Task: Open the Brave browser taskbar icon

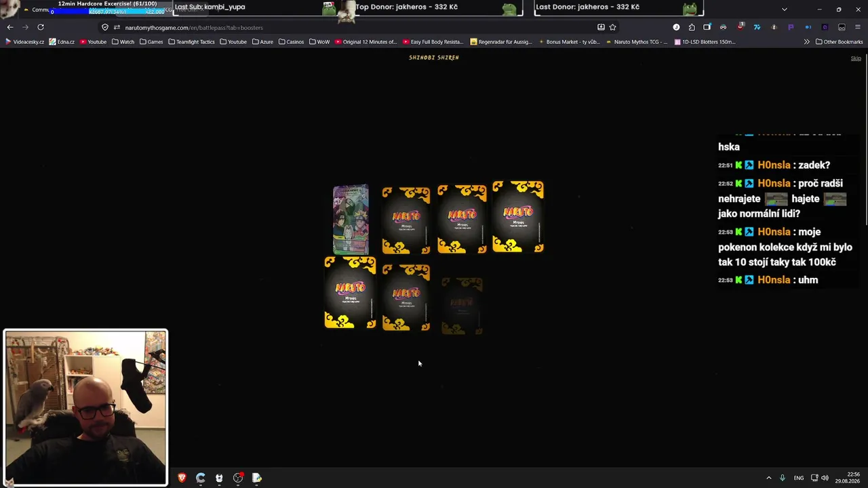Action: (182, 478)
